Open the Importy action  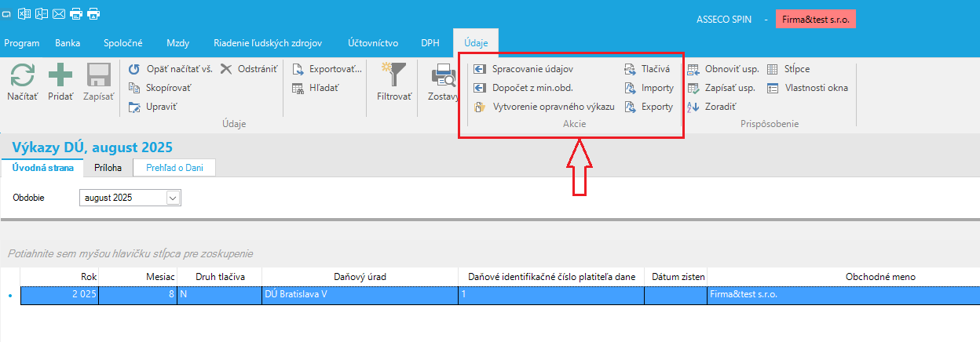point(656,88)
